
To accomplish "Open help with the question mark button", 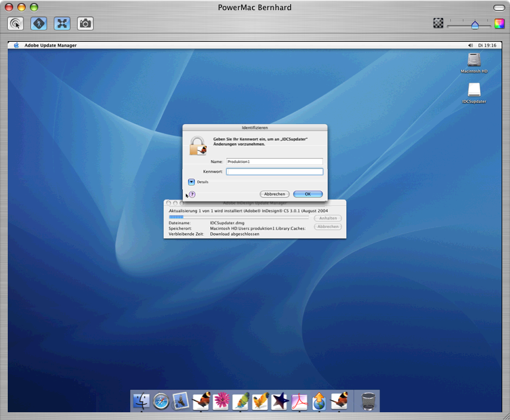I will coord(192,194).
